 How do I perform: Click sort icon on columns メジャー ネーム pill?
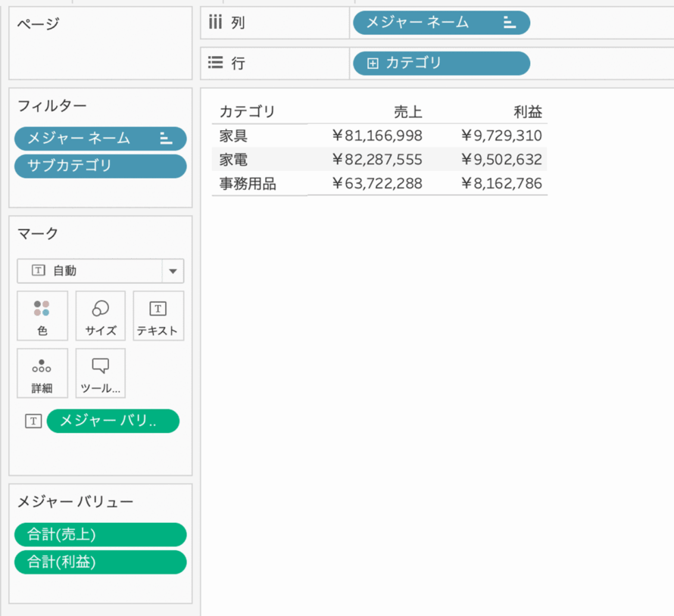point(510,23)
